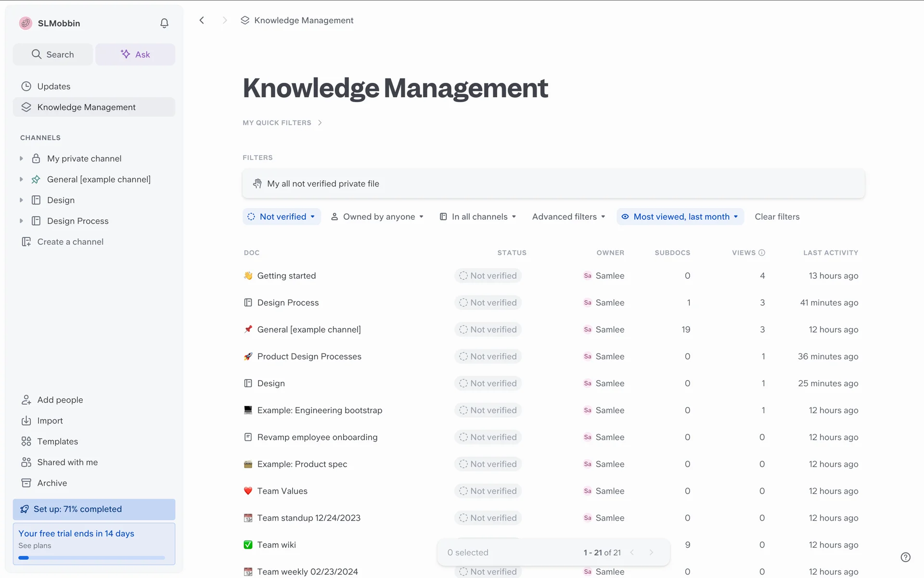Open Shared with me section
The image size is (924, 578).
[x=67, y=462]
